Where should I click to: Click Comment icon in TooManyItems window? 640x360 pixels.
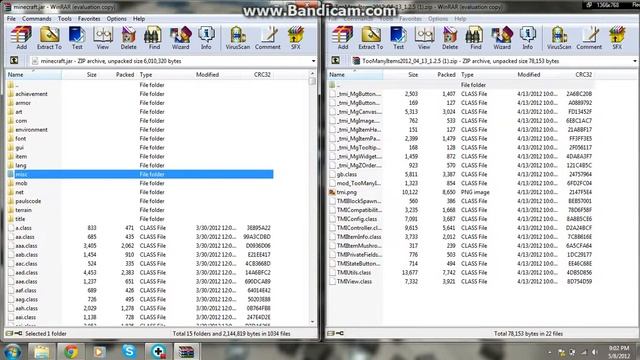[x=589, y=38]
